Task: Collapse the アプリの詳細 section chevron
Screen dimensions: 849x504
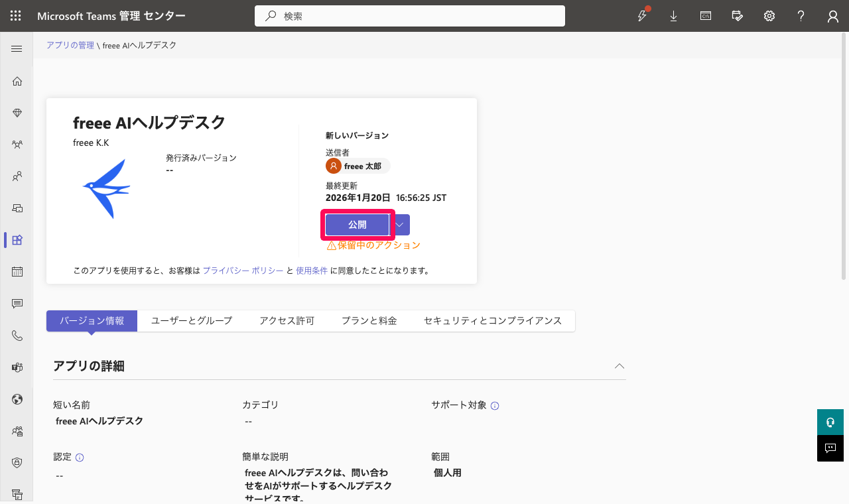Action: click(x=620, y=366)
